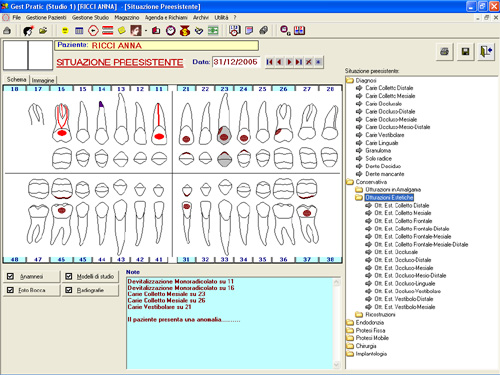
Task: Expand the Protesi Fissa folder
Action: point(366,330)
